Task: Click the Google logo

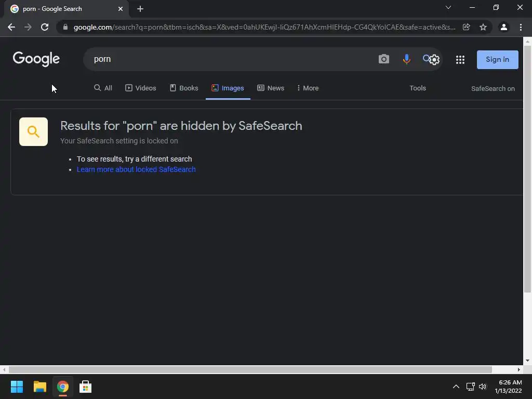Action: [36, 59]
